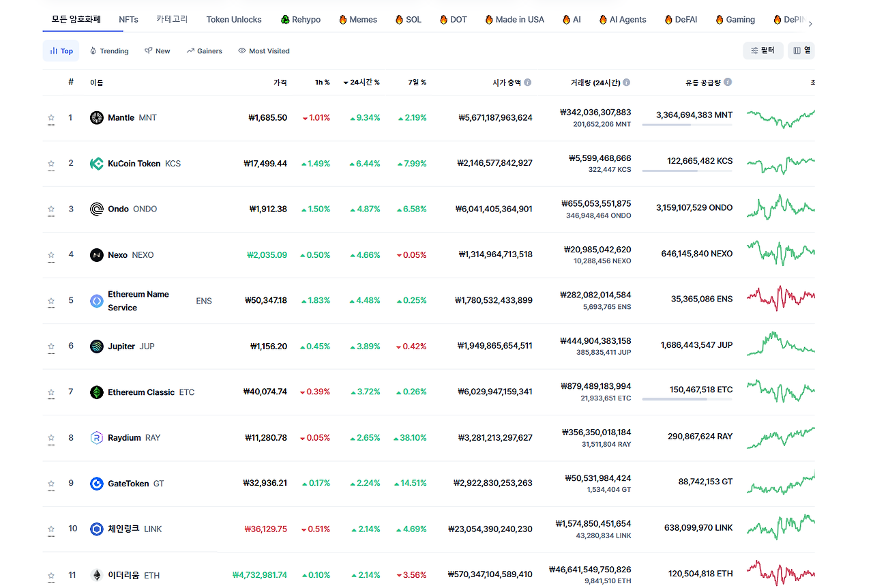This screenshot has width=873, height=588.
Task: Select the Rehypo category tab
Action: pyautogui.click(x=300, y=20)
